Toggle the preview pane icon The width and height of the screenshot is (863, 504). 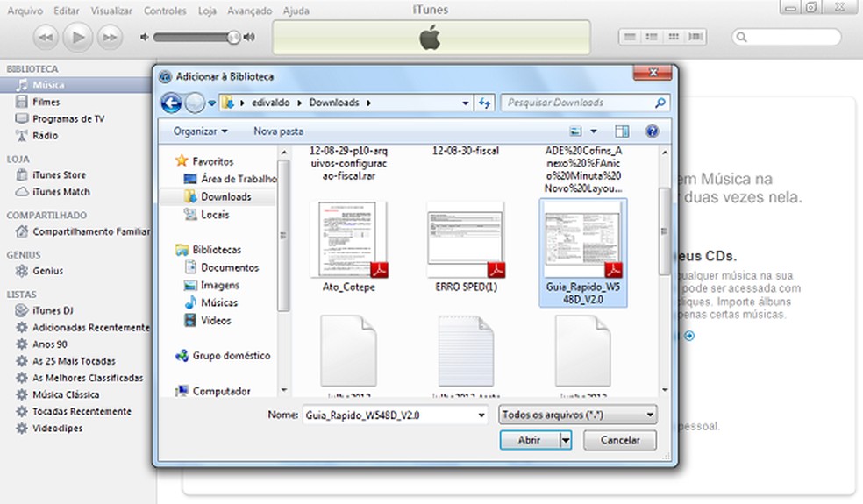pos(622,131)
